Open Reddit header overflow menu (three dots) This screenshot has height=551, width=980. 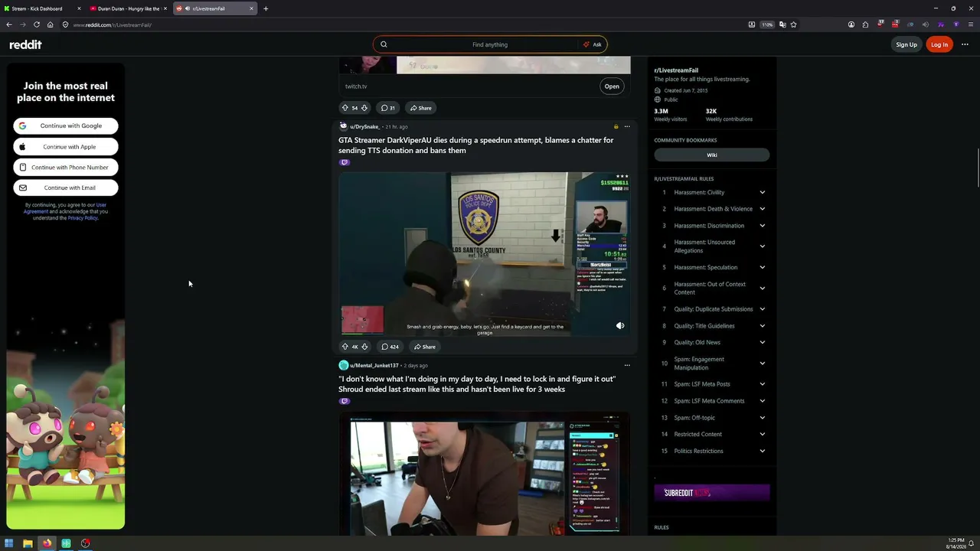(x=965, y=44)
